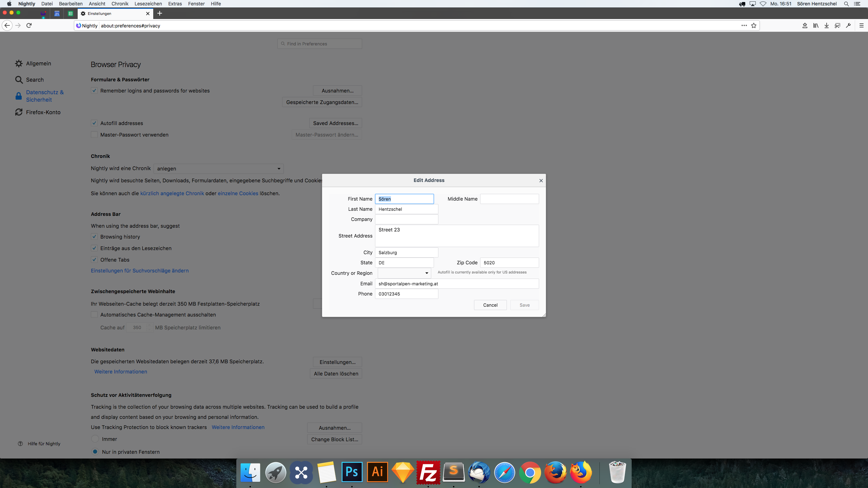Open the library icon in toolbar
This screenshot has width=868, height=488.
click(x=816, y=25)
